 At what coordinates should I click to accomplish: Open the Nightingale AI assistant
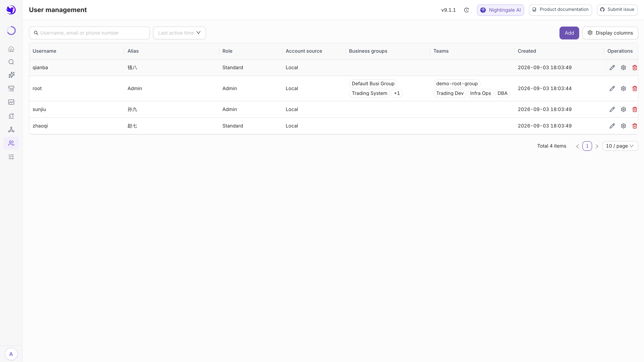pyautogui.click(x=501, y=10)
